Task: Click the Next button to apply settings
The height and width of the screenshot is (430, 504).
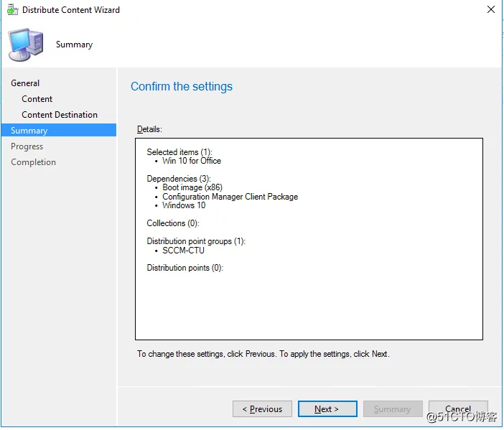Action: click(327, 408)
